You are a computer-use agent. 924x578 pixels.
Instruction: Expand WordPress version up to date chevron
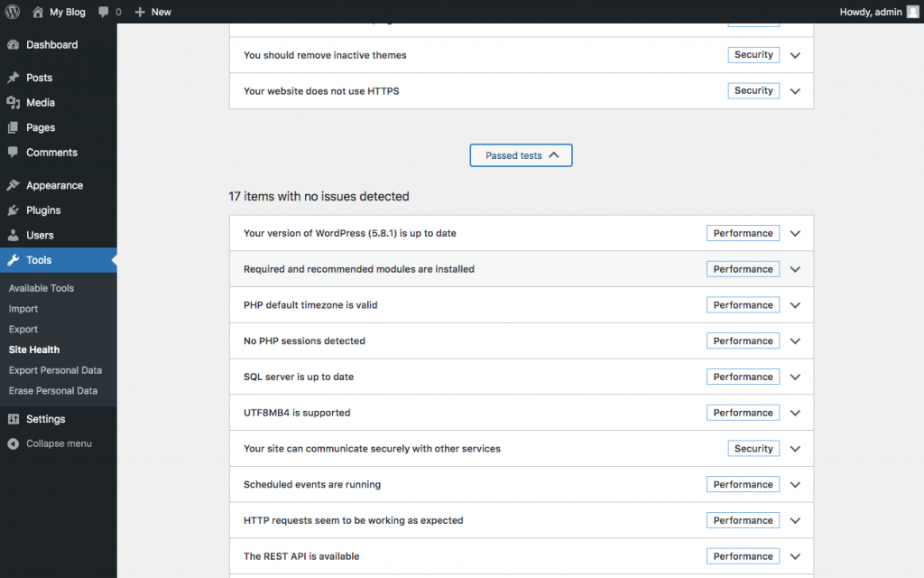pyautogui.click(x=795, y=234)
